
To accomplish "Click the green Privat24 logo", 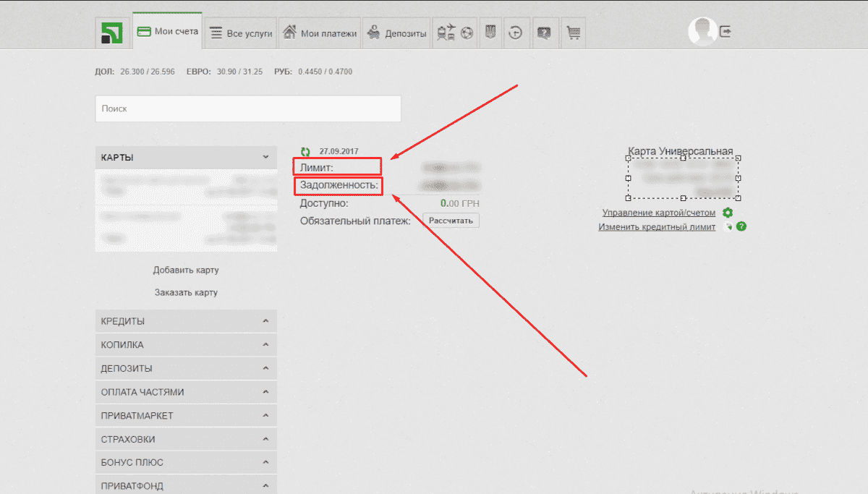I will coord(111,33).
